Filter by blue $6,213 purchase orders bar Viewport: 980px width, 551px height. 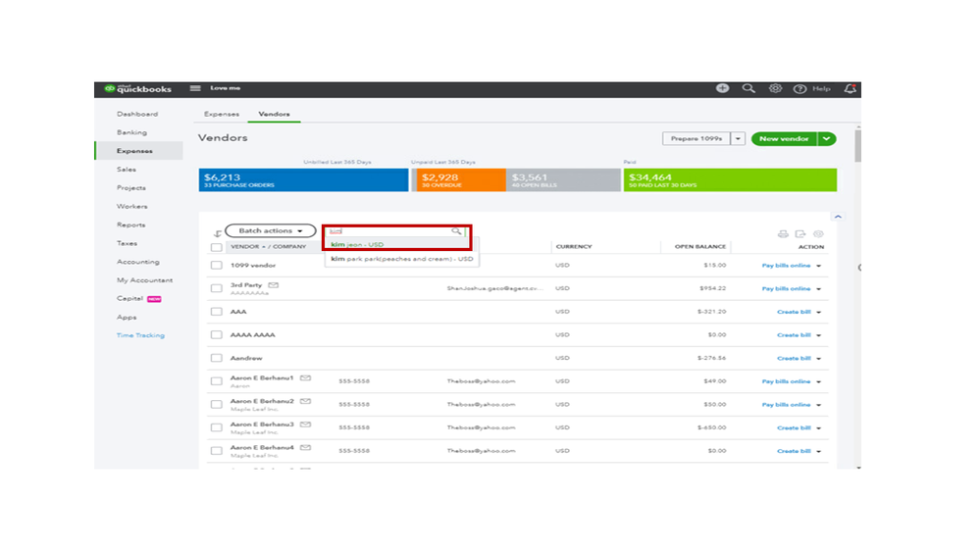(x=303, y=180)
